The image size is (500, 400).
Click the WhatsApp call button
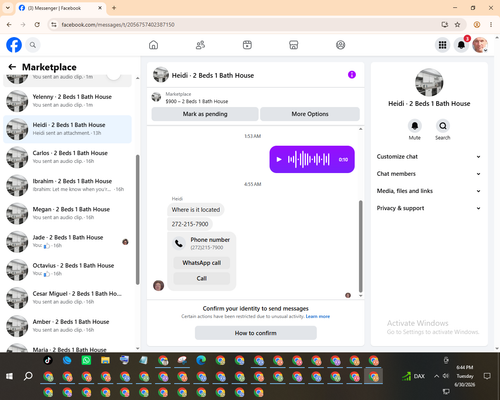(202, 263)
